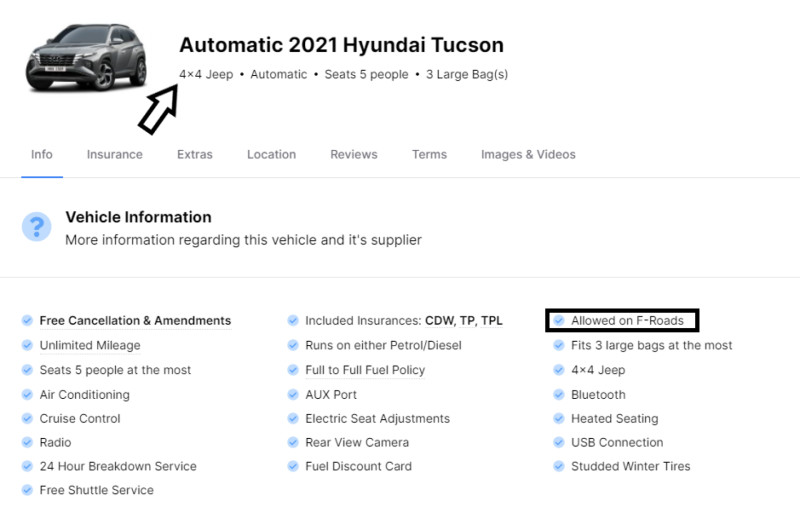Screen dimensions: 800x513
Task: Click the 'Free Shuttle Service' text
Action: tap(96, 490)
